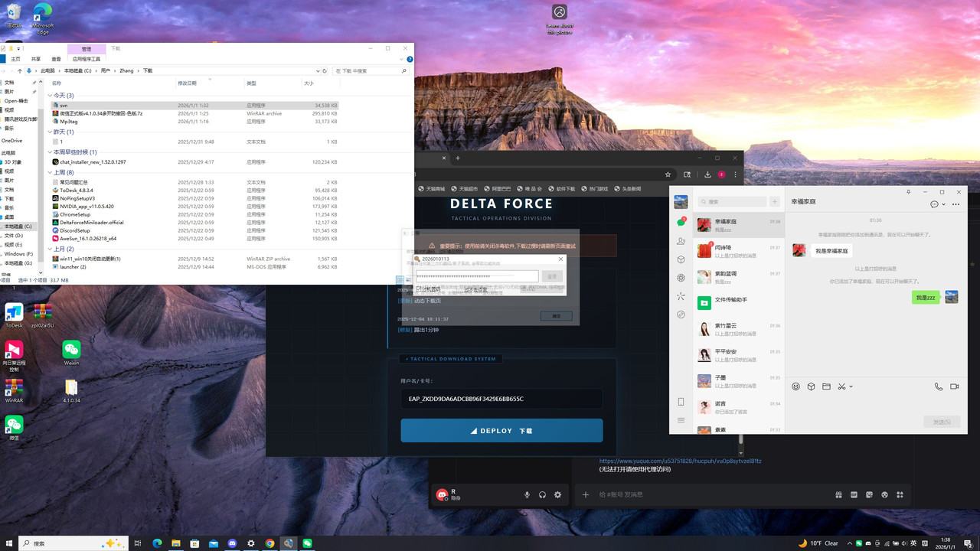Expand the screenshot options arrow in WeChat
This screenshot has width=980, height=551.
pyautogui.click(x=851, y=386)
